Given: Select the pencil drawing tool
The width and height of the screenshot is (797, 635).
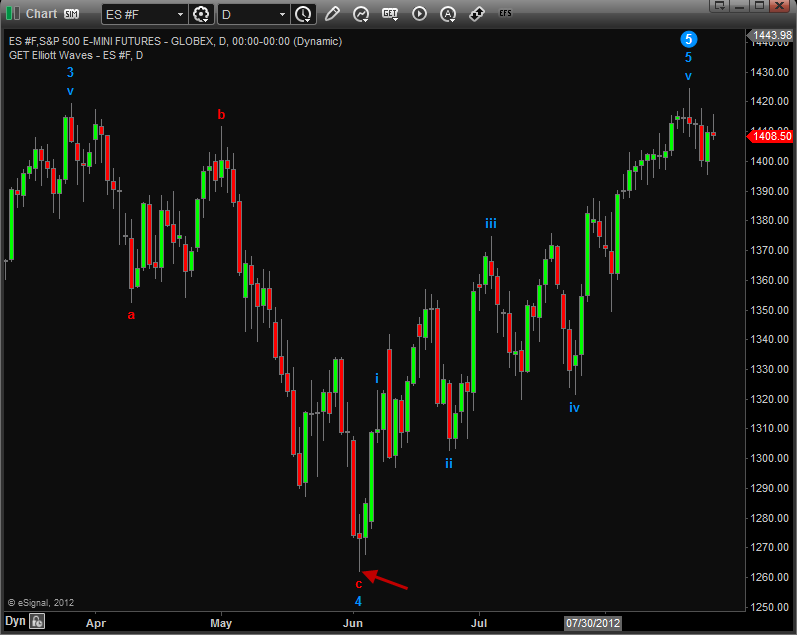Looking at the screenshot, I should (x=332, y=14).
